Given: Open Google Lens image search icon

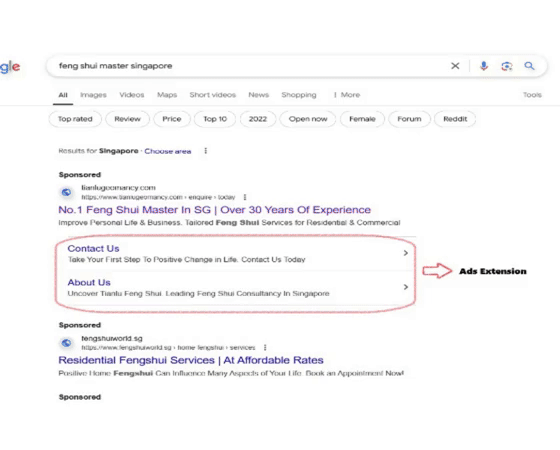Looking at the screenshot, I should 506,66.
